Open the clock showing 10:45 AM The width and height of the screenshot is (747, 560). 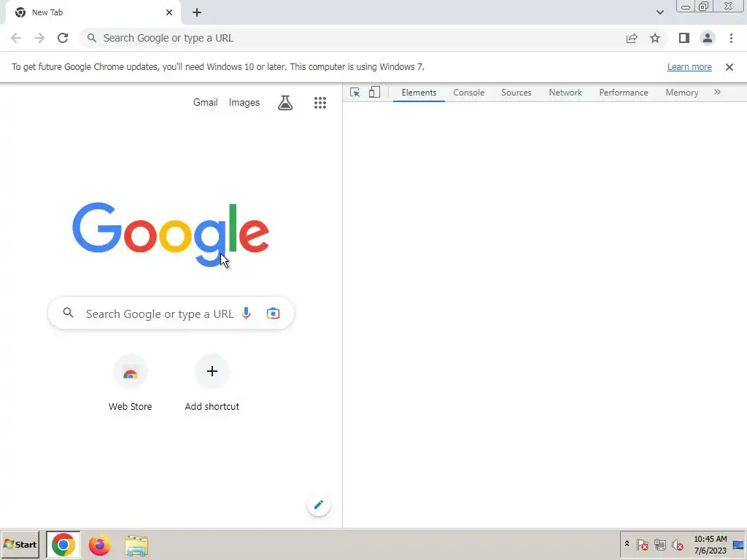pyautogui.click(x=710, y=544)
